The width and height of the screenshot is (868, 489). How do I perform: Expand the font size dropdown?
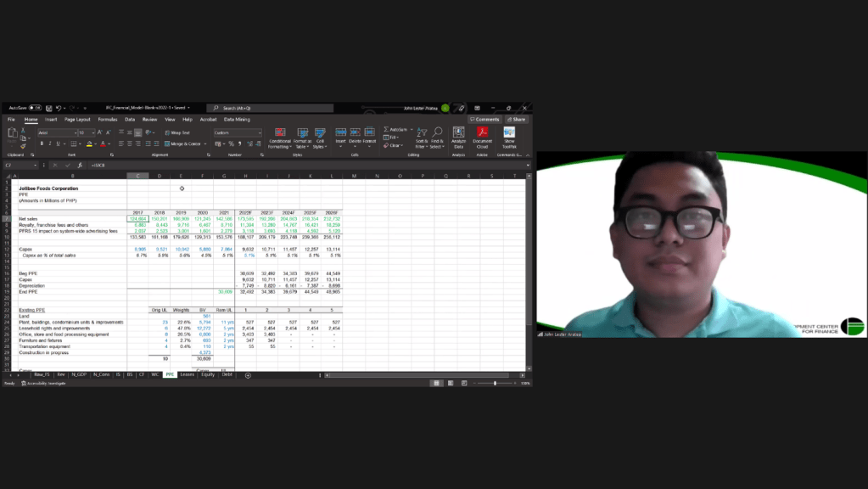click(93, 132)
